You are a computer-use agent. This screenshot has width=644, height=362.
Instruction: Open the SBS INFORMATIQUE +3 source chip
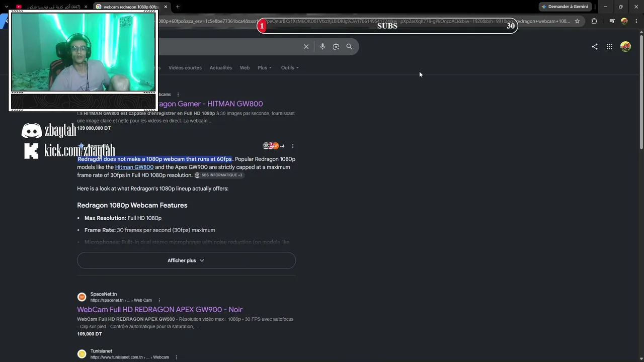pos(219,175)
